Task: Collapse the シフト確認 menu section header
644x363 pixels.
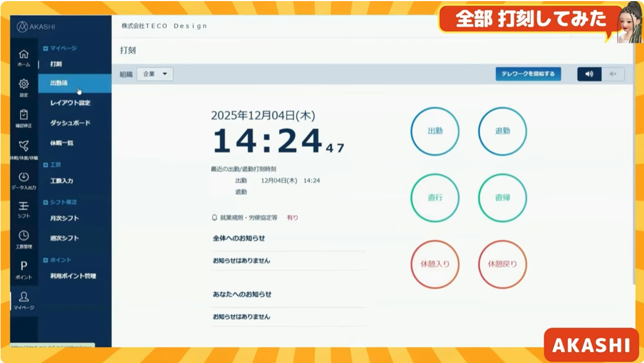Action: pyautogui.click(x=60, y=203)
